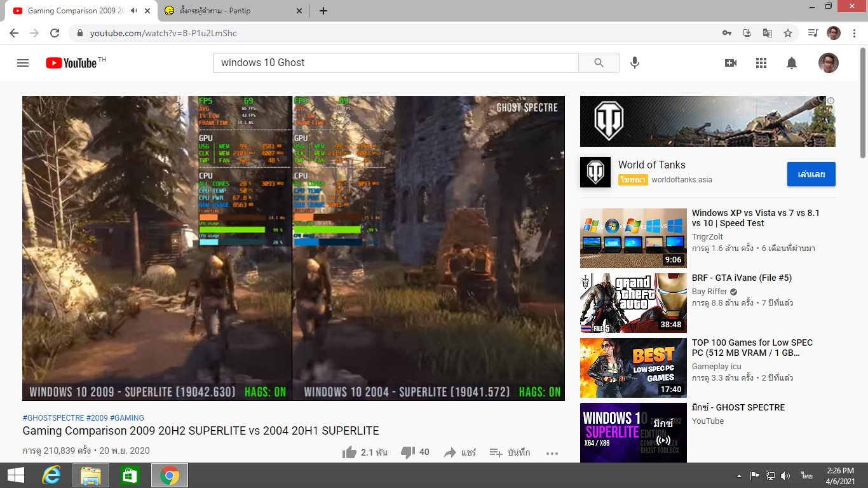
Task: Open the clock and date in taskbar
Action: click(840, 475)
